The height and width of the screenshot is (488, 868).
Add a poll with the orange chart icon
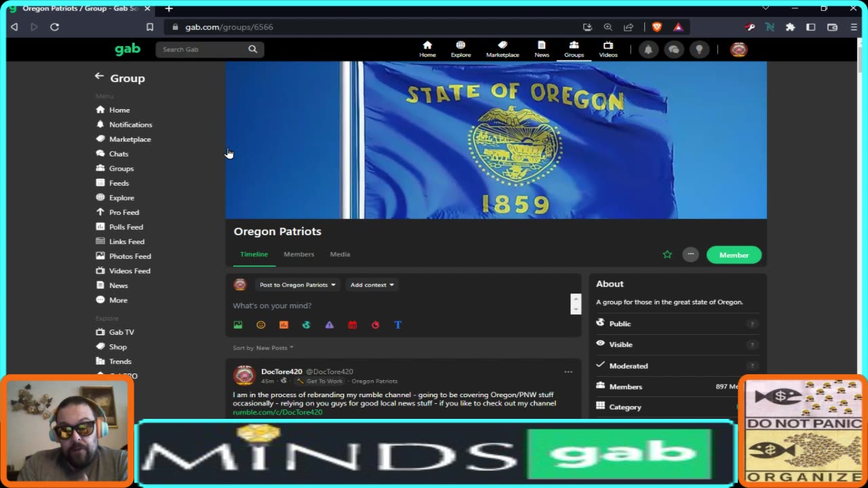click(283, 325)
